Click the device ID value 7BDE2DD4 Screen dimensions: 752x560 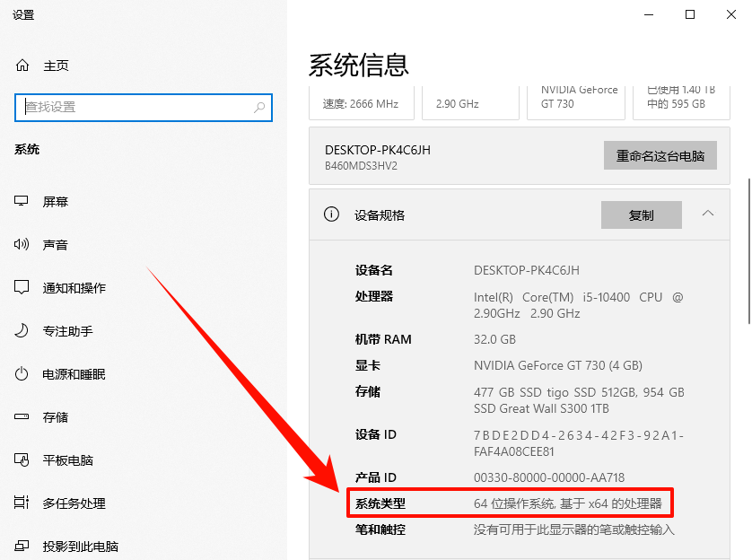coord(579,443)
